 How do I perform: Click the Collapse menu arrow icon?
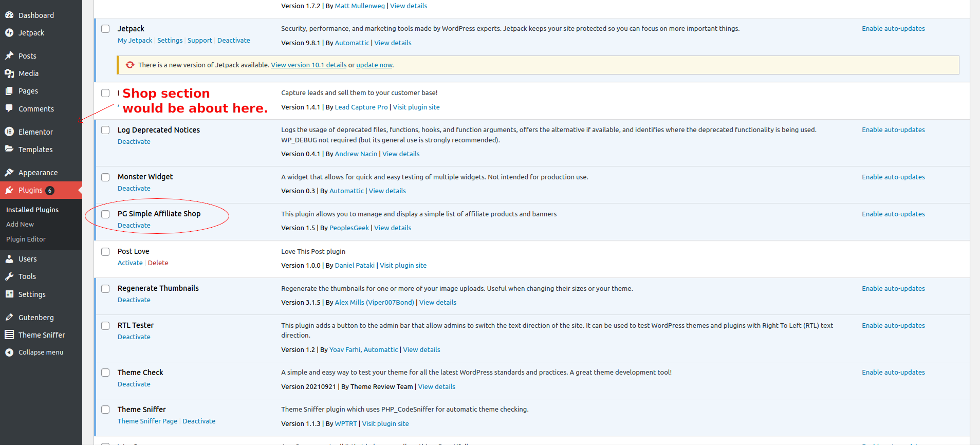(9, 353)
